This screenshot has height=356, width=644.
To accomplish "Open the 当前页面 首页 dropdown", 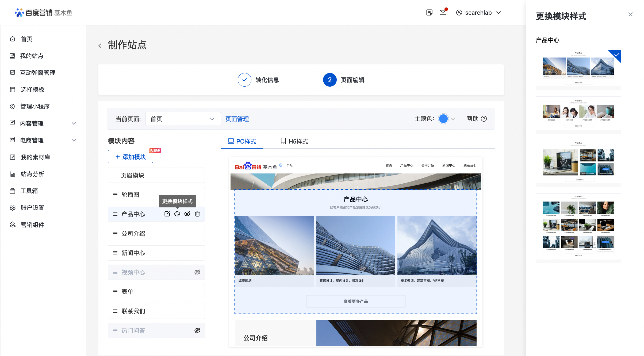I will (x=183, y=119).
